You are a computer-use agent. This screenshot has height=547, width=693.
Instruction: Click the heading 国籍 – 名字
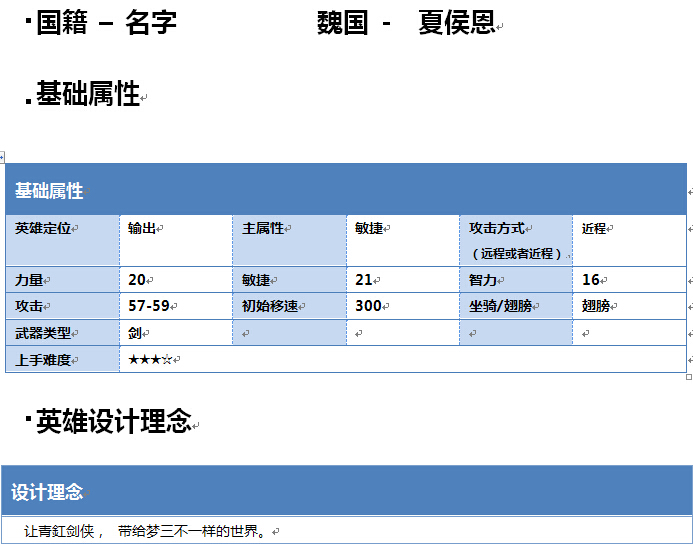(x=106, y=23)
